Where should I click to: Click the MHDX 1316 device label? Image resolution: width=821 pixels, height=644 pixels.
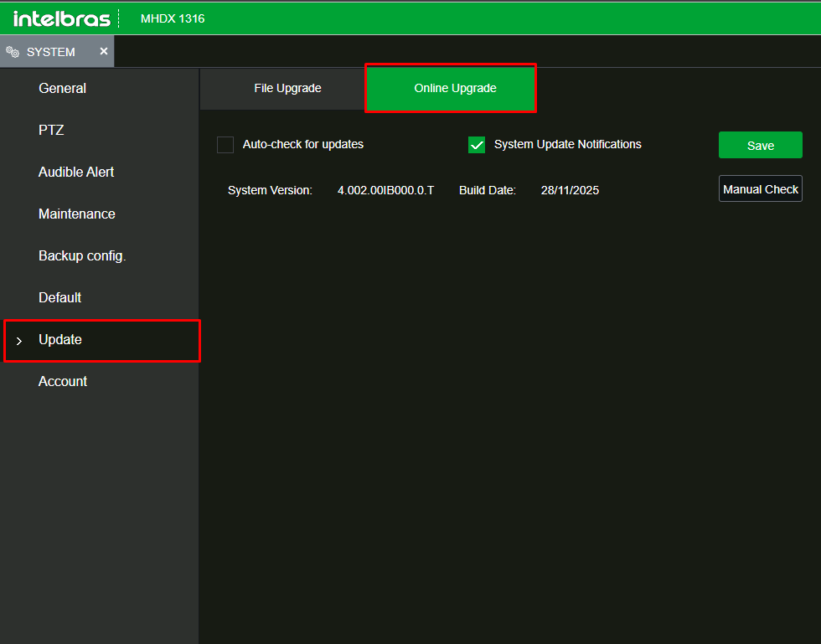(x=173, y=18)
